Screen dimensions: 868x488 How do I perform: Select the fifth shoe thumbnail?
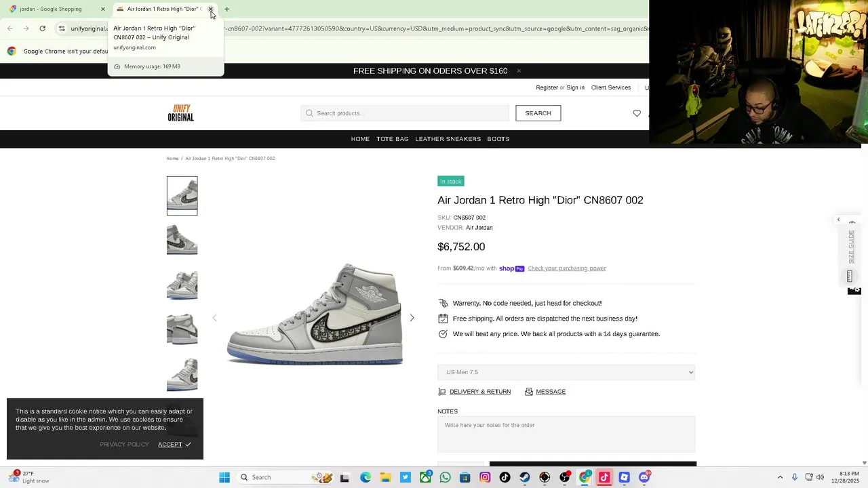pos(182,373)
